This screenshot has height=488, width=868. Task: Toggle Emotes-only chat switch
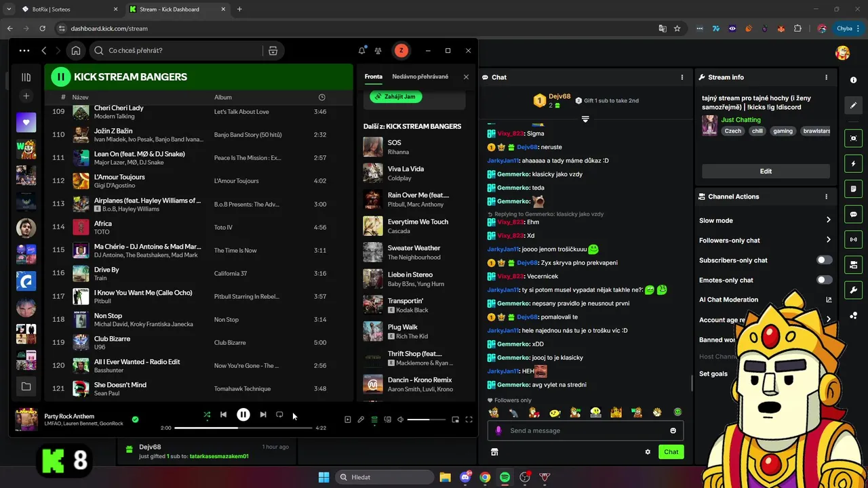pos(824,280)
